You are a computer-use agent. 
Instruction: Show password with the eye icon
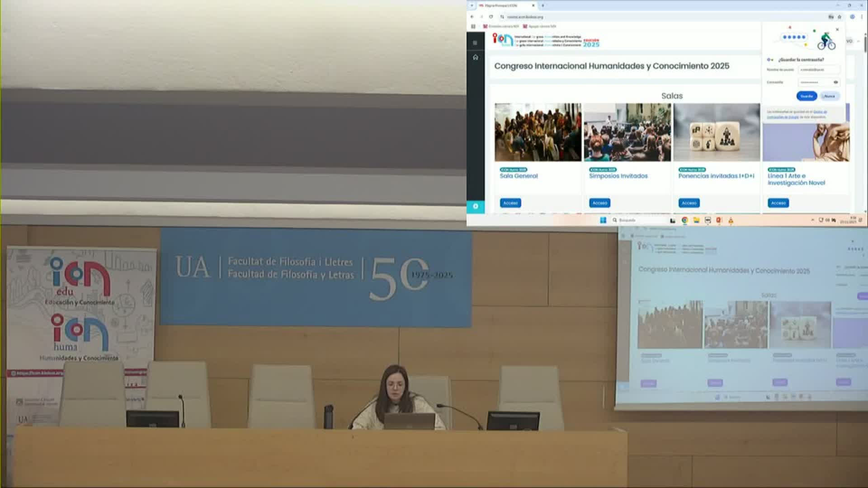835,82
